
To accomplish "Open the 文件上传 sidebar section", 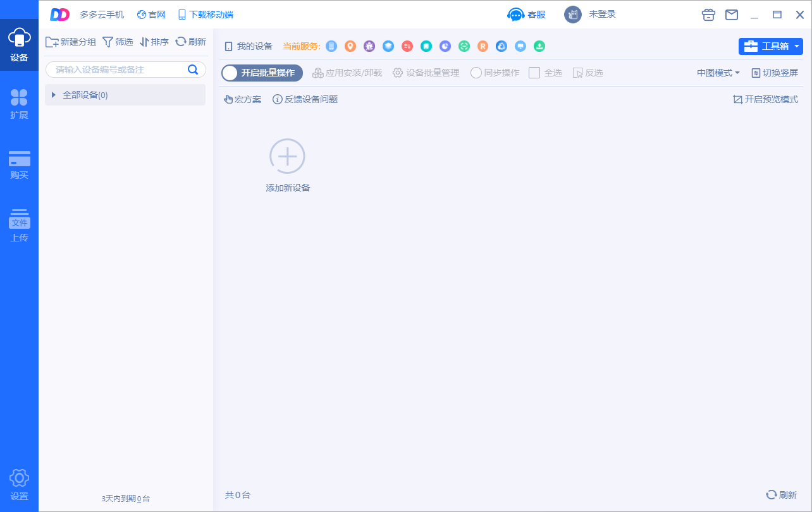I will click(19, 226).
